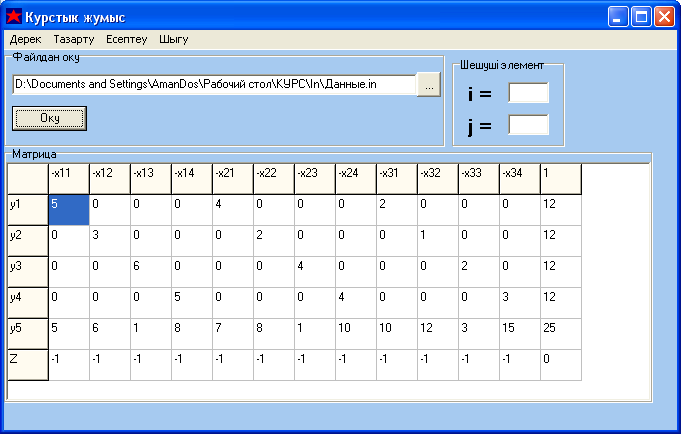The width and height of the screenshot is (681, 434).
Task: Select column header -x14
Action: click(192, 179)
